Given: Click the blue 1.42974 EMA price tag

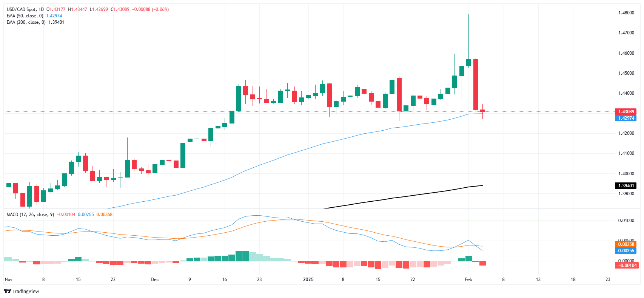Looking at the screenshot, I should pyautogui.click(x=626, y=118).
